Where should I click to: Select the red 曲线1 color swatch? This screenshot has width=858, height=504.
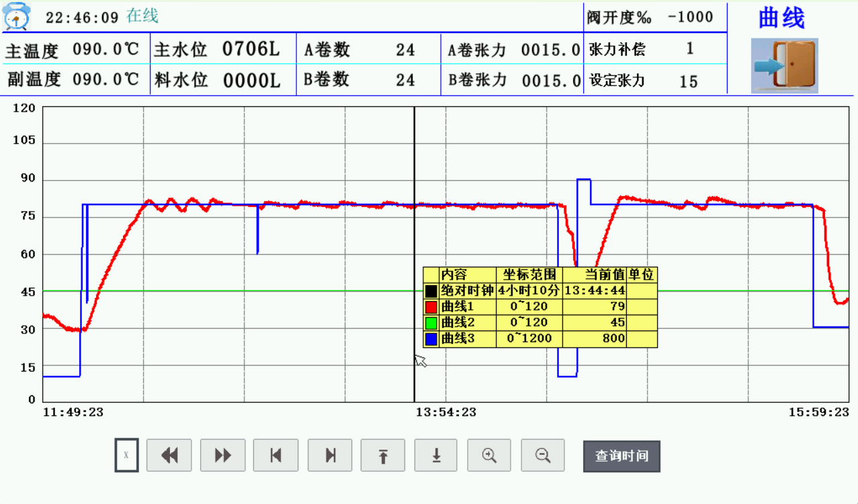coord(431,307)
